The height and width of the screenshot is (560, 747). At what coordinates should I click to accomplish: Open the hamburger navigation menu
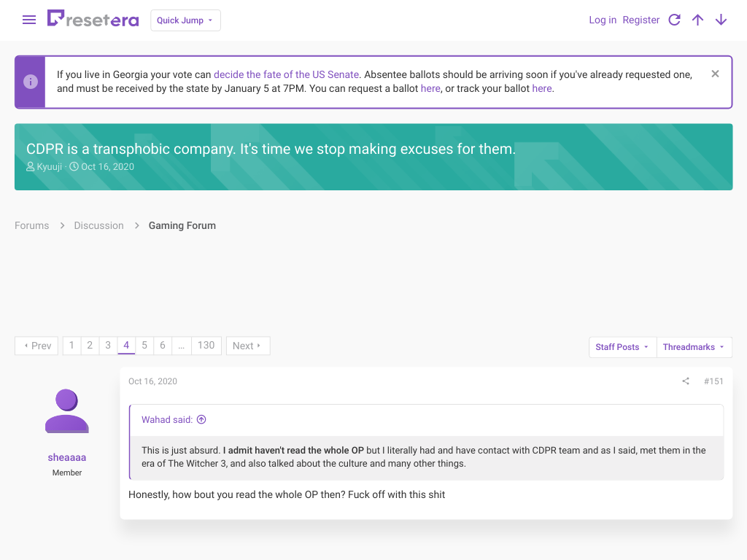tap(29, 20)
